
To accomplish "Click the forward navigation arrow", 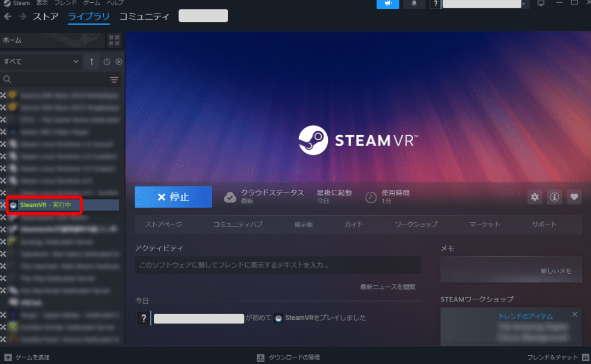I will tap(22, 16).
